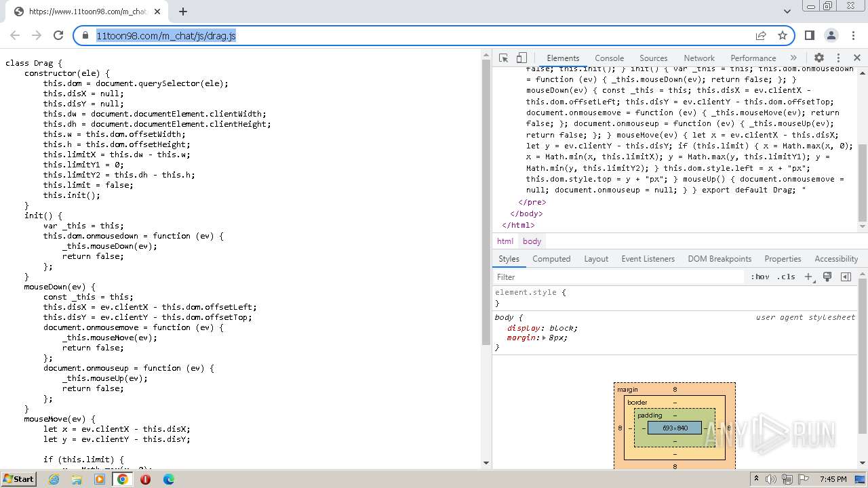Open File Explorer from taskbar
The width and height of the screenshot is (868, 488).
click(x=77, y=479)
